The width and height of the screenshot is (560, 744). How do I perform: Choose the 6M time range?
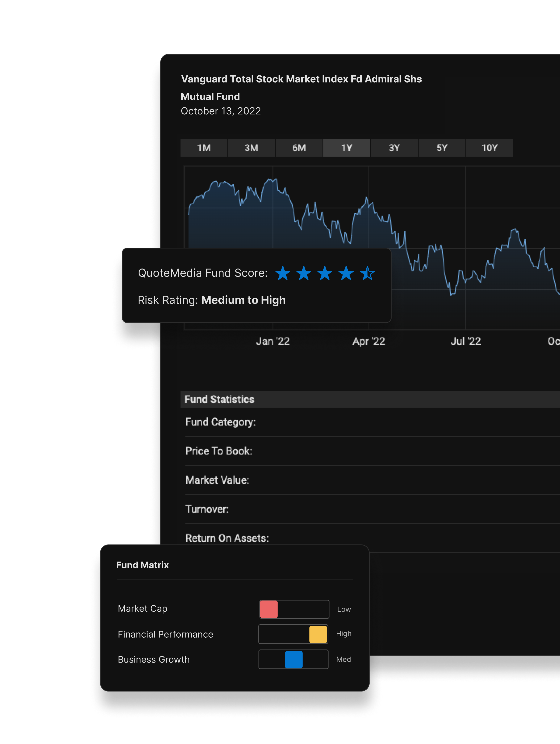coord(299,148)
